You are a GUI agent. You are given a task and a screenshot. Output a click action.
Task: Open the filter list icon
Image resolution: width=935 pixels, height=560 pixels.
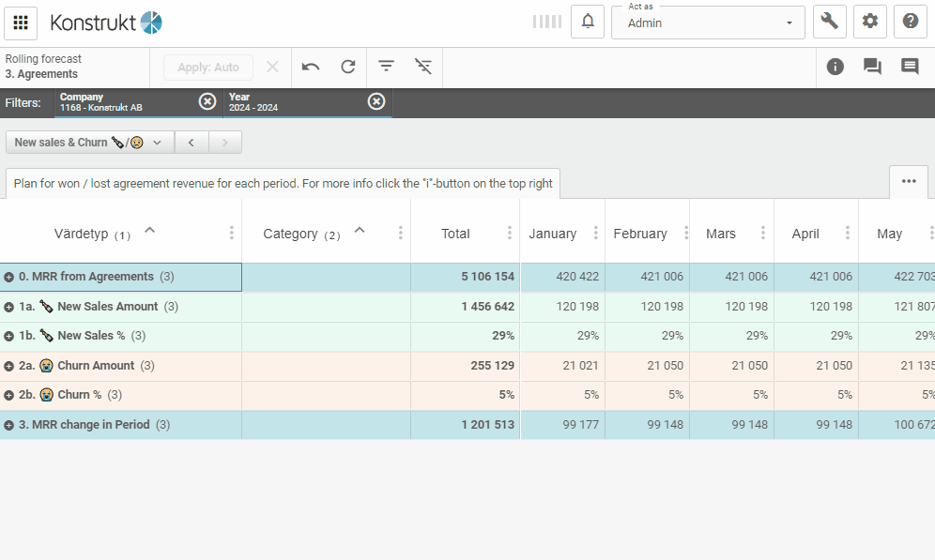(x=386, y=67)
